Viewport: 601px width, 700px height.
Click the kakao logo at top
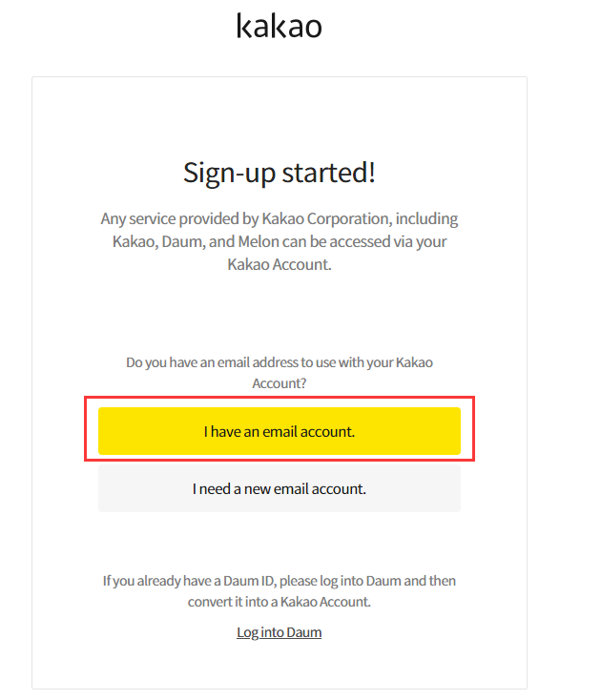point(280,26)
